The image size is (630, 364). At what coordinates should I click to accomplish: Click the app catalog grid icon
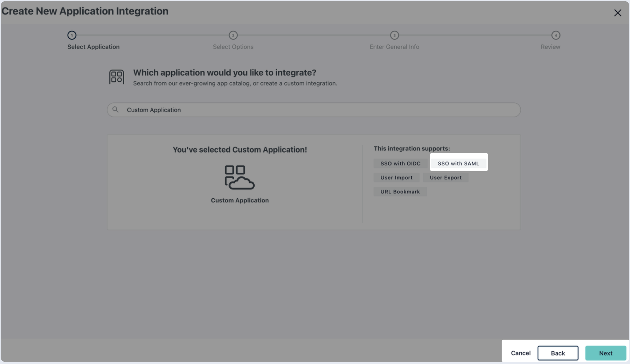[x=116, y=77]
